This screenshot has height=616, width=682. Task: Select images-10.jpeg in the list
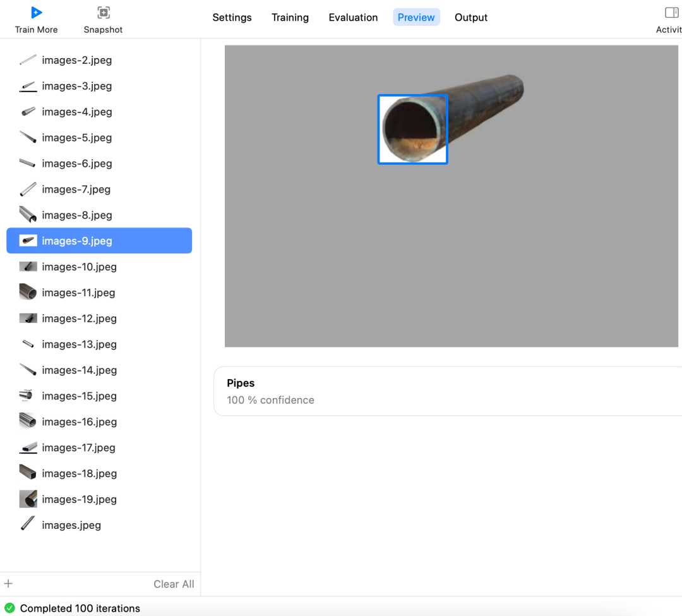[99, 267]
